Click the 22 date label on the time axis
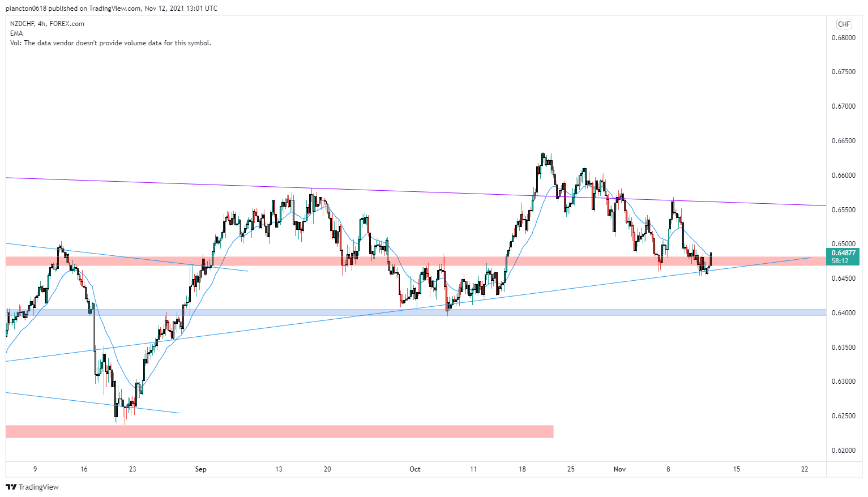 (x=805, y=469)
